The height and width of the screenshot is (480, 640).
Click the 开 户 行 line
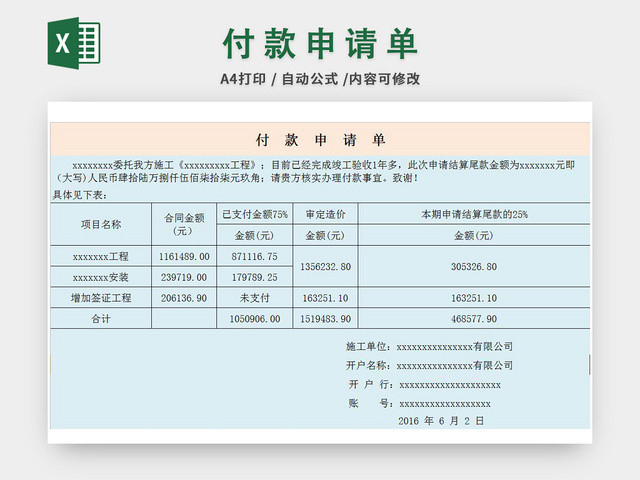(424, 384)
